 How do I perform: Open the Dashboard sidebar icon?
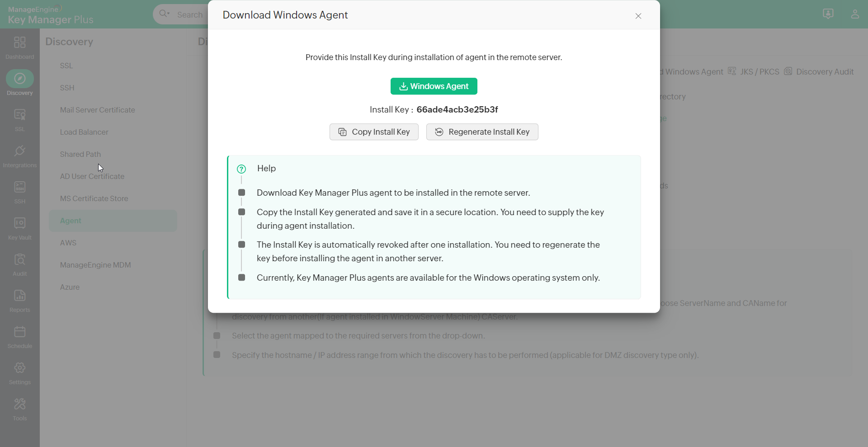coord(20,42)
